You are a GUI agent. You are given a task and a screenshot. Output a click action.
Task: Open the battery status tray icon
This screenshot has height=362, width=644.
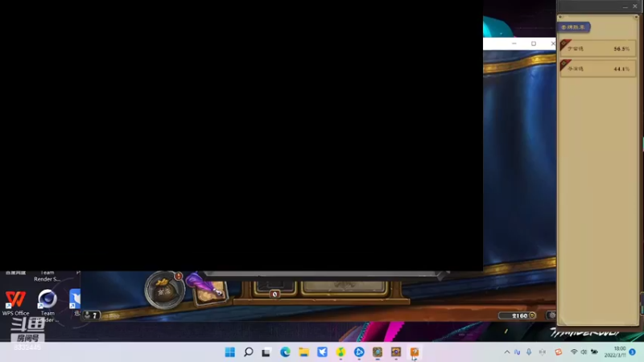pos(594,352)
